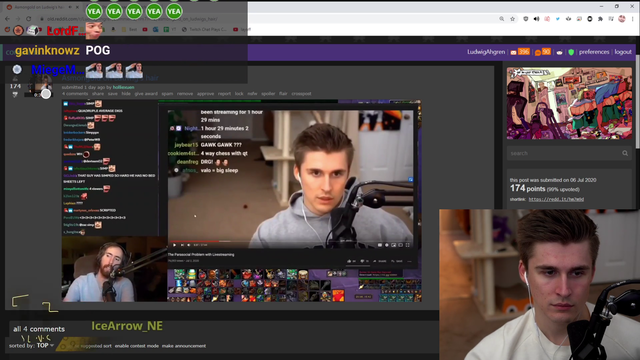Viewport: 640px width, 360px height.
Task: Click the 'flair' post action
Action: pos(283,94)
